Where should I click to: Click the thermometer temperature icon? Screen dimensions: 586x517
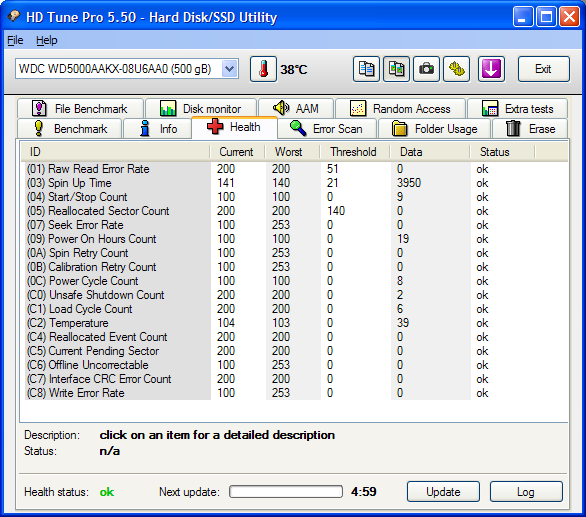click(x=263, y=69)
